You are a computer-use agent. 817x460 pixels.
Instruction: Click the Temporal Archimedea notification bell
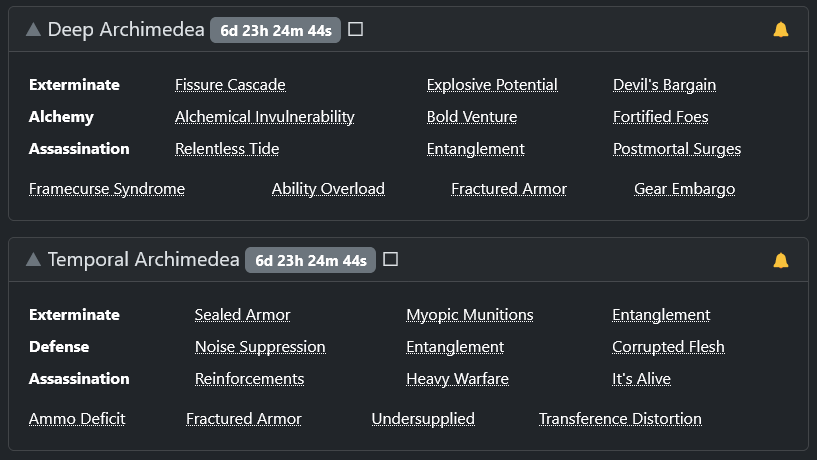781,260
